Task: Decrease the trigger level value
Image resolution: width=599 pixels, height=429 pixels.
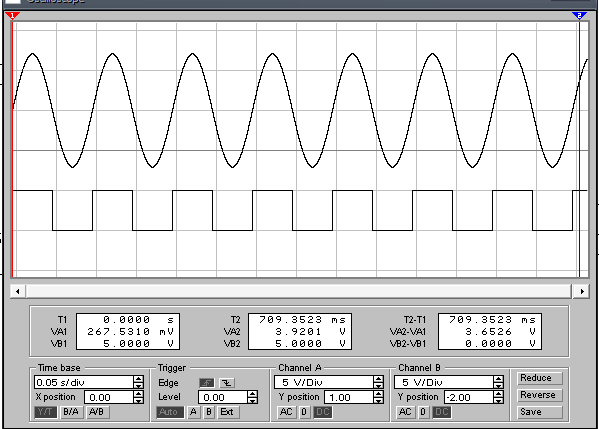Action: [x=252, y=400]
